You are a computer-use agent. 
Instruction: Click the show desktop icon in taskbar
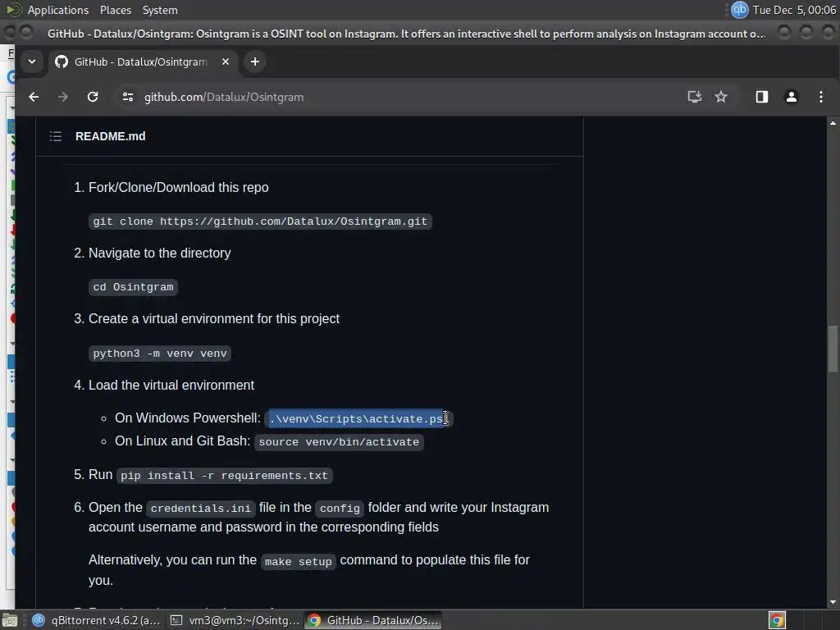point(10,620)
